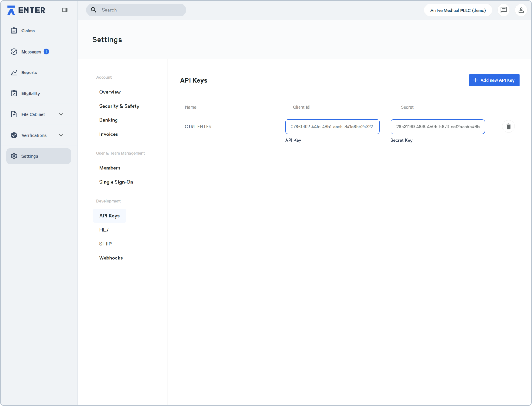Open the Arrive Medical PLLC organization selector
Image resolution: width=532 pixels, height=406 pixels.
[458, 10]
